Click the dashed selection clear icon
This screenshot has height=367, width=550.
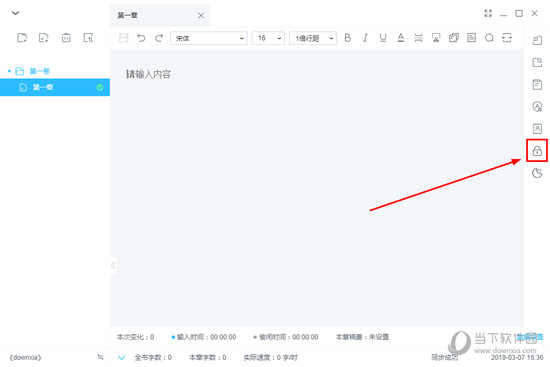coord(436,38)
